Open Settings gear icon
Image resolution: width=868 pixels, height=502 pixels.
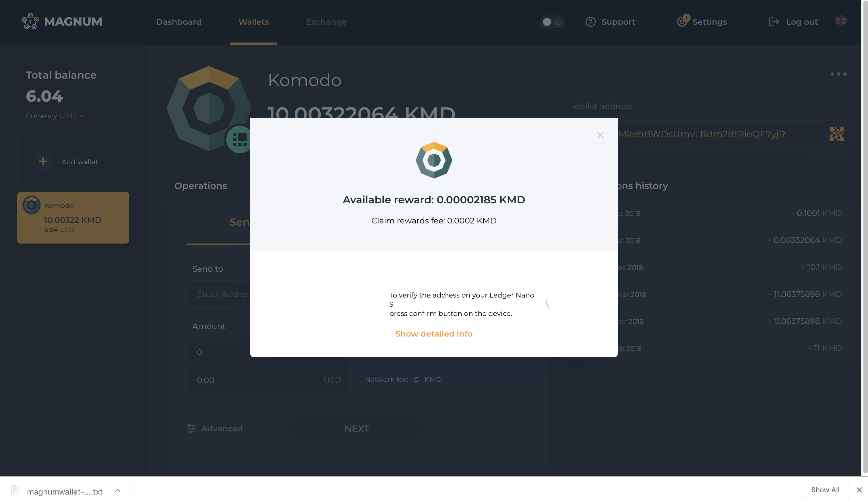click(681, 22)
